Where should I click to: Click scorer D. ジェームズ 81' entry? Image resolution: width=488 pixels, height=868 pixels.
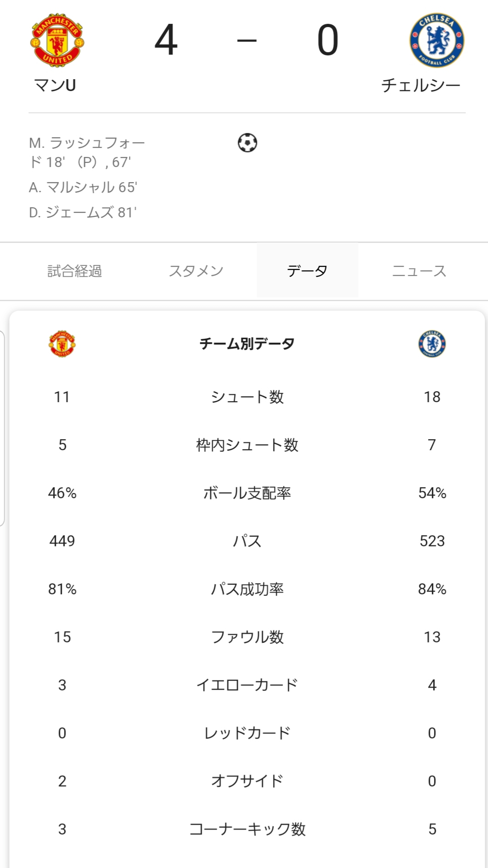tap(83, 212)
